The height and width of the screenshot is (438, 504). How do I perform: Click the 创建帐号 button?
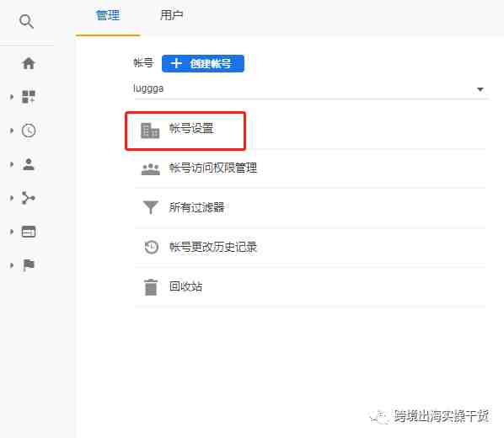(x=203, y=64)
